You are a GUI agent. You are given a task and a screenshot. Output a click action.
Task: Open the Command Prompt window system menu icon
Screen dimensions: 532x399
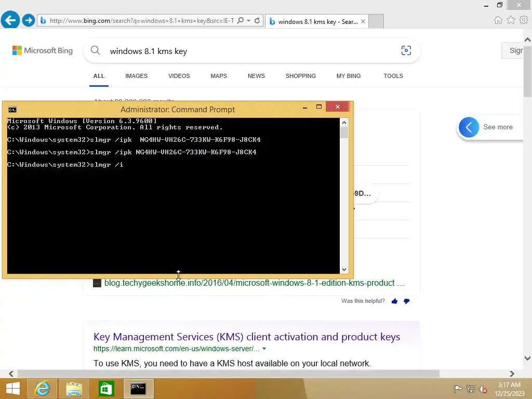12,110
